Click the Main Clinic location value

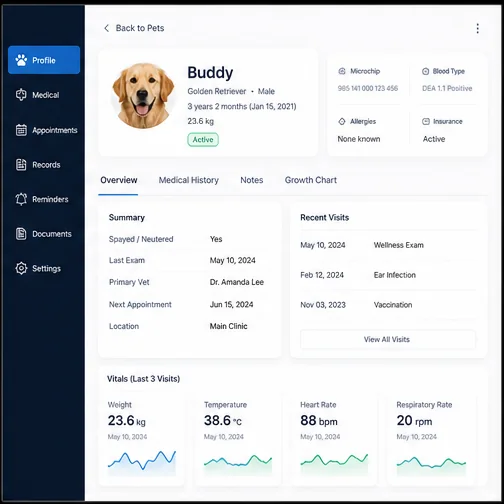pos(228,326)
